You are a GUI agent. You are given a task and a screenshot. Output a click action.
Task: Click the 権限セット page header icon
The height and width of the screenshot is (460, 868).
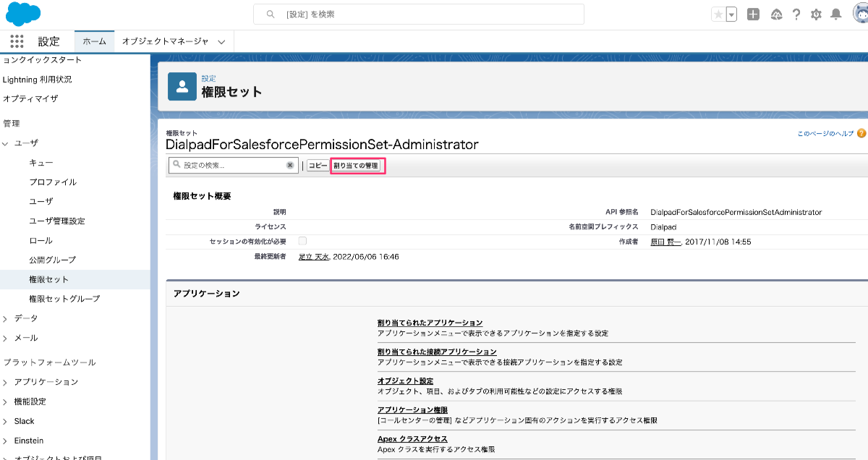(x=182, y=86)
